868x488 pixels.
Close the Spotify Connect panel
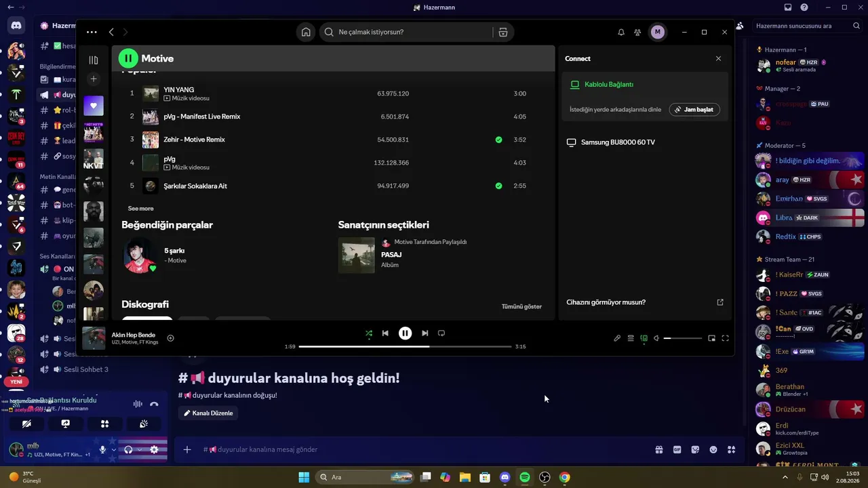point(719,59)
